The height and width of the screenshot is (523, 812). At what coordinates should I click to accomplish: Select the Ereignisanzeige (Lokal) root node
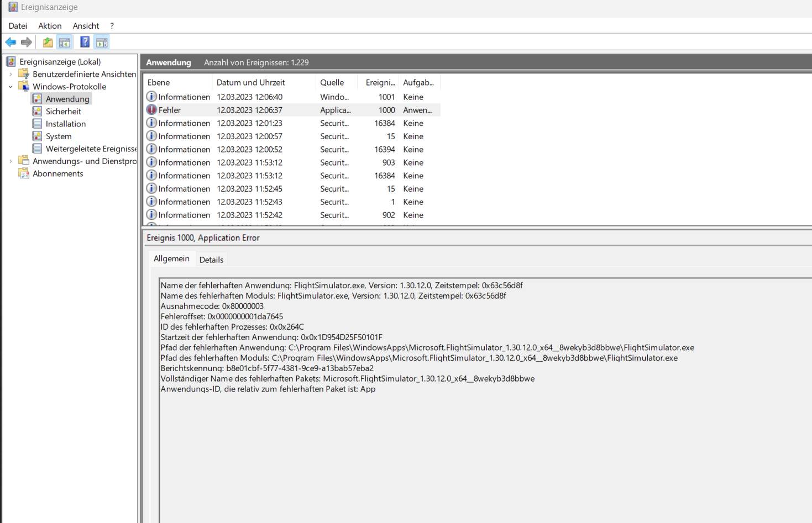point(60,61)
